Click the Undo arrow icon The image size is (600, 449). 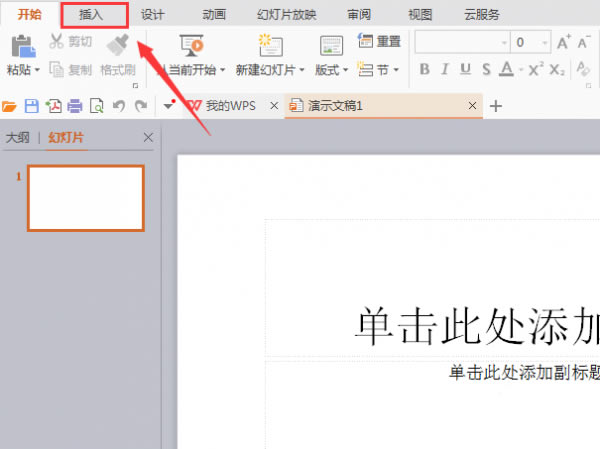click(119, 106)
